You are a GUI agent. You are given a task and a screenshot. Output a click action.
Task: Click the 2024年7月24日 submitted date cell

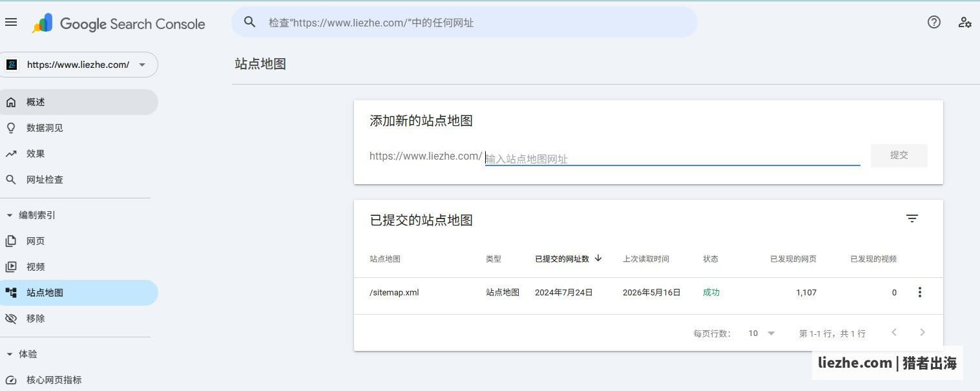[x=564, y=293]
